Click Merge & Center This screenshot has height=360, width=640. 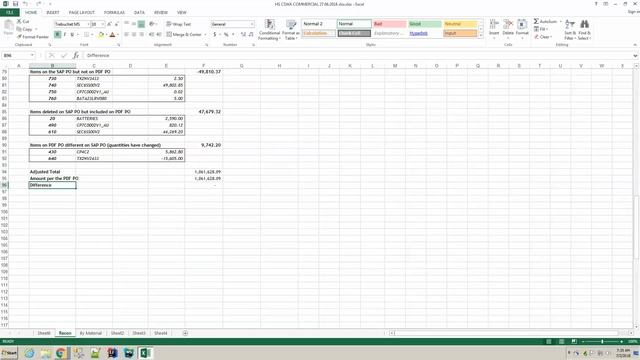[184, 35]
